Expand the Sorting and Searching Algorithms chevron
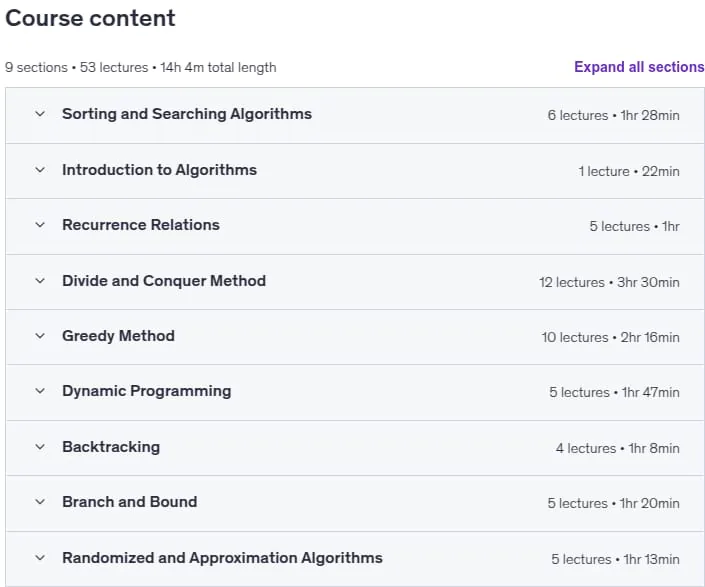 pos(40,114)
